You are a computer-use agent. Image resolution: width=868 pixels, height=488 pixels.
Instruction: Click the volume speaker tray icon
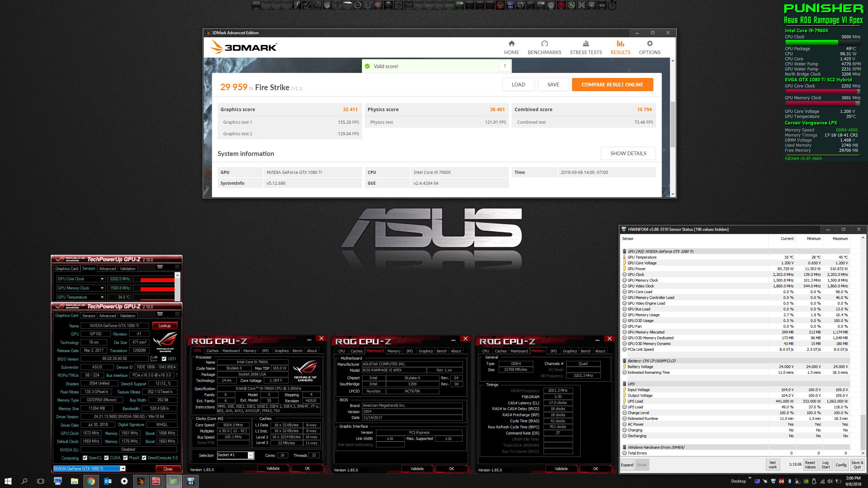pos(830,481)
